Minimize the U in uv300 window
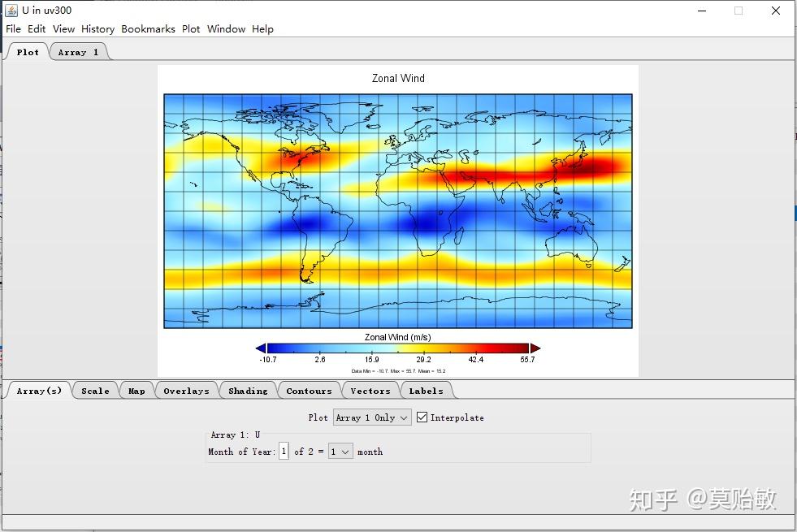 702,11
